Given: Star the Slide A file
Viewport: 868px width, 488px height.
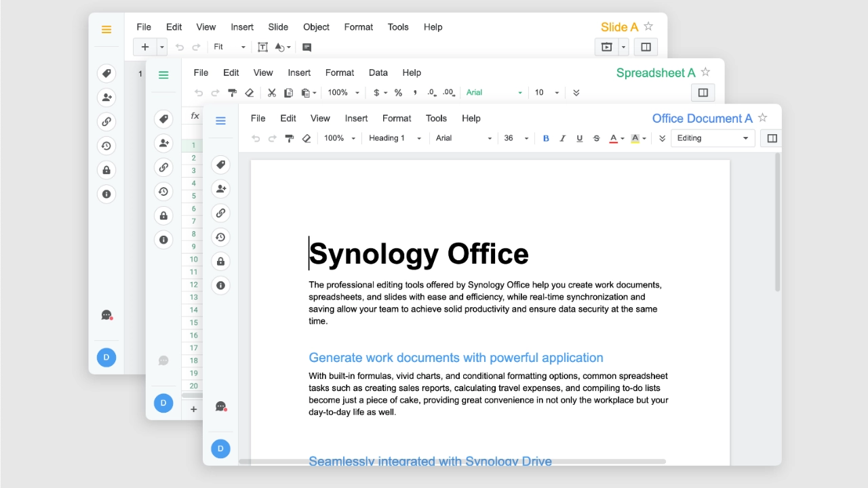Looking at the screenshot, I should point(648,26).
